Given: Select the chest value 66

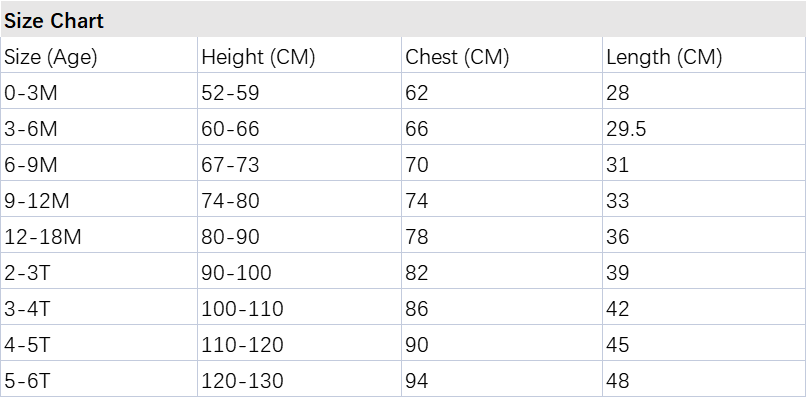Looking at the screenshot, I should click(x=417, y=129).
